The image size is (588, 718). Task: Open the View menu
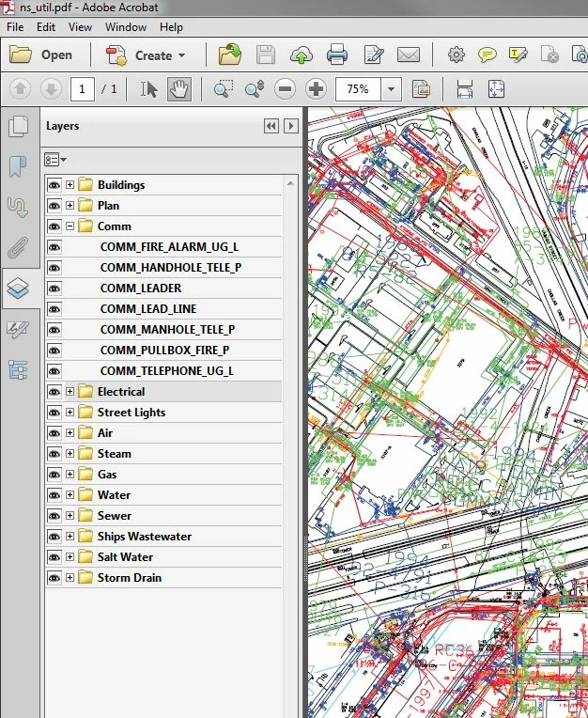[80, 27]
